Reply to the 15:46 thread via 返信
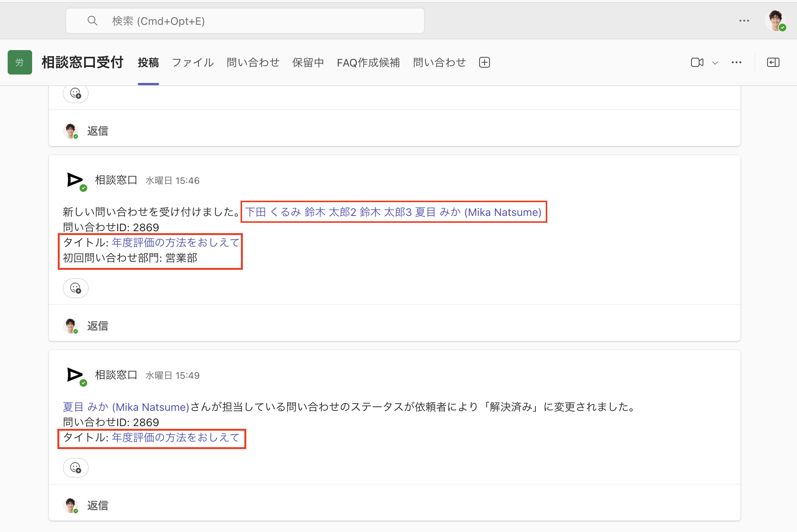The image size is (797, 532). 98,326
